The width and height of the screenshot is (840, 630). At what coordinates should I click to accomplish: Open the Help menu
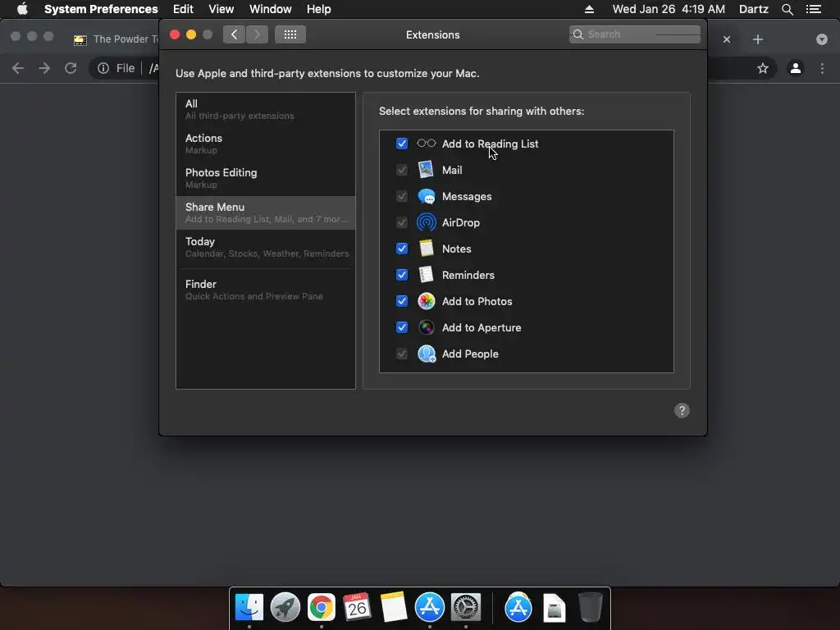319,9
